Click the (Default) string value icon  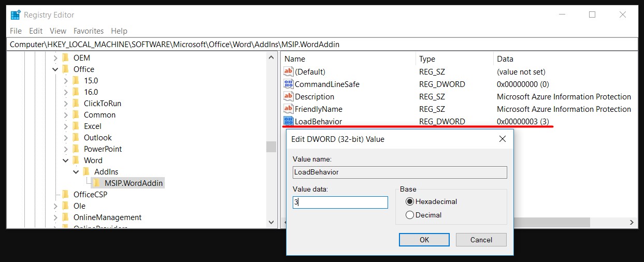coord(289,72)
